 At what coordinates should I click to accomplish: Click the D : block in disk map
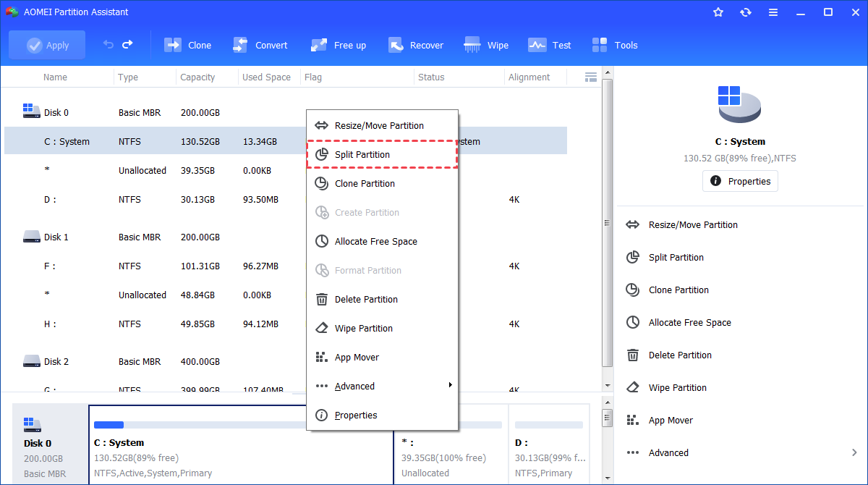(x=549, y=444)
